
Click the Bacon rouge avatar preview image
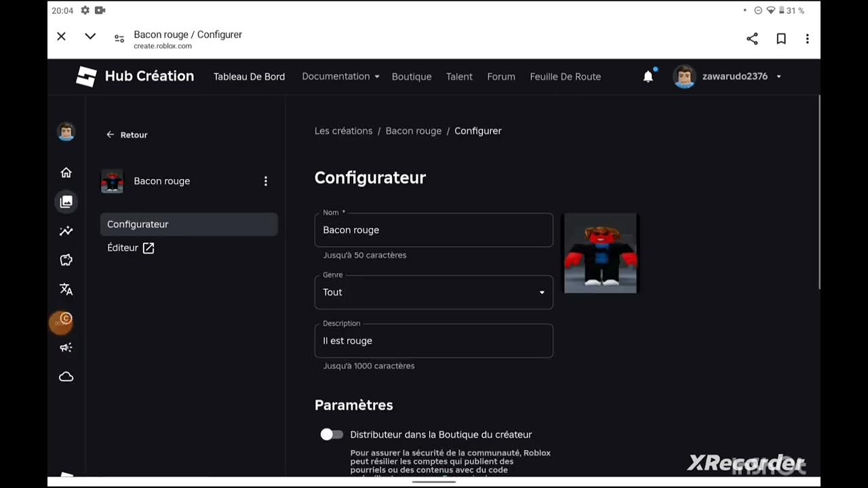click(601, 253)
